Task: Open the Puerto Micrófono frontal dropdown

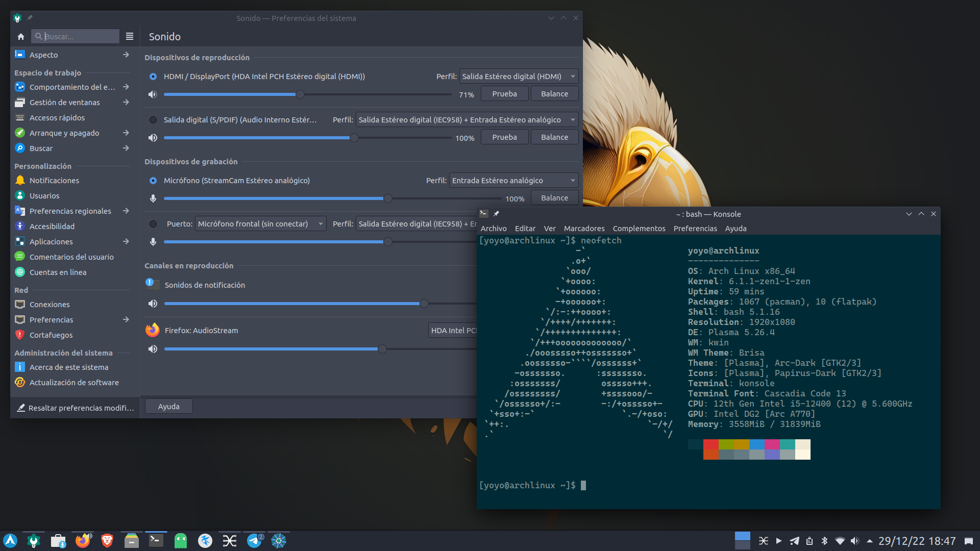Action: tap(260, 224)
